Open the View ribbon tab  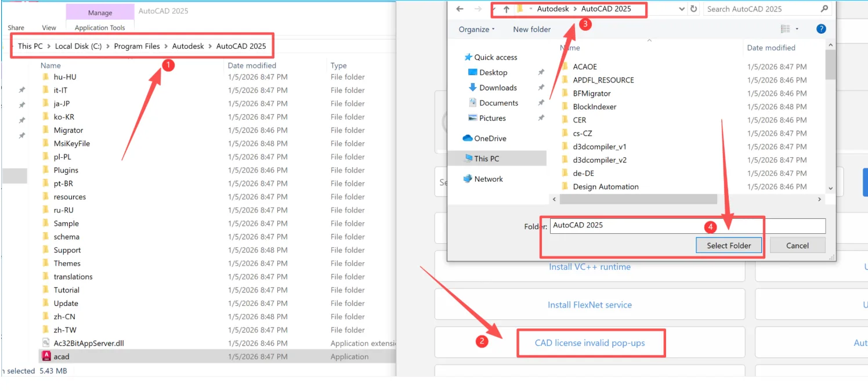tap(49, 27)
